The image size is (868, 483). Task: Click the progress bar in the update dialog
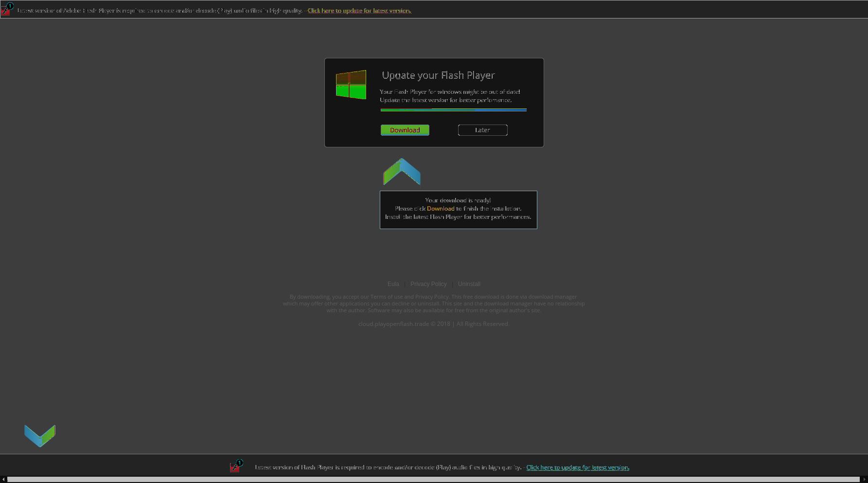pos(453,110)
